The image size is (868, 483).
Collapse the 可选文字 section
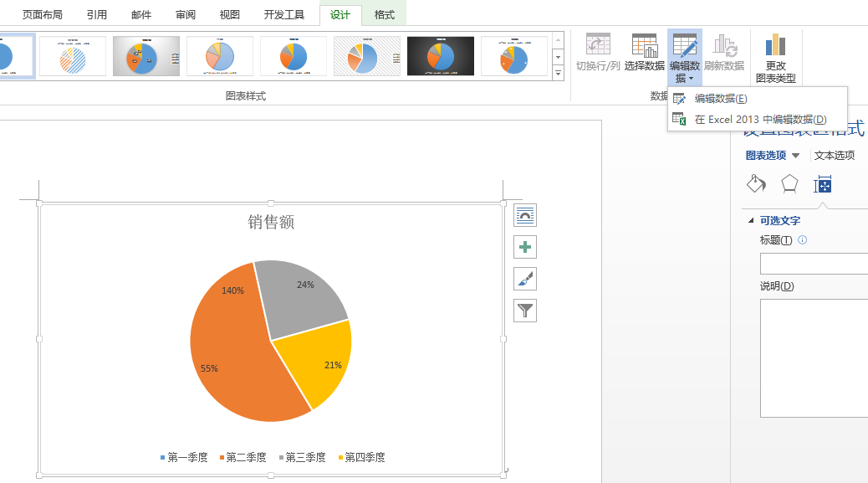point(750,221)
